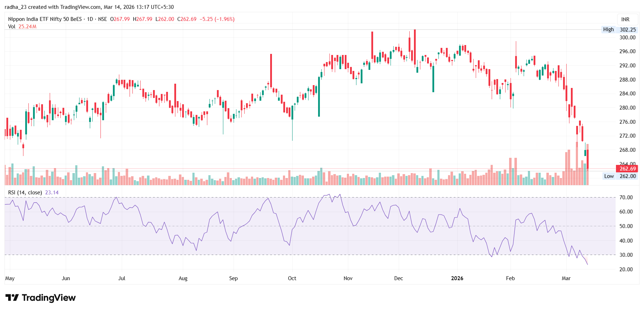
Task: Click the 300.00 price axis label
Action: pos(627,38)
